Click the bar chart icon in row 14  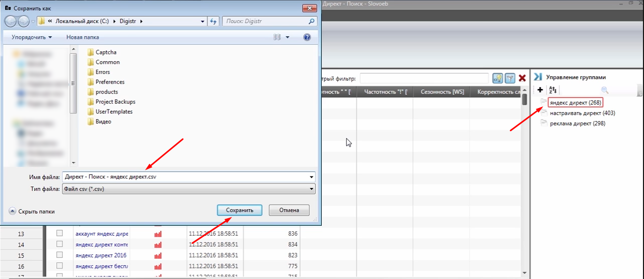point(158,244)
